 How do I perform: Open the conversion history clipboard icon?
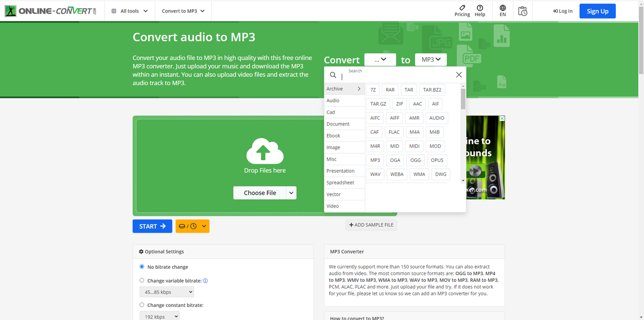[523, 11]
